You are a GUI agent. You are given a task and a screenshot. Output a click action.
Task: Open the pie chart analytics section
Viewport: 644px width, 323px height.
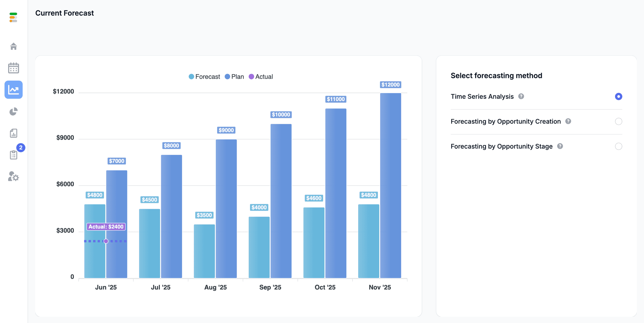[x=14, y=111]
